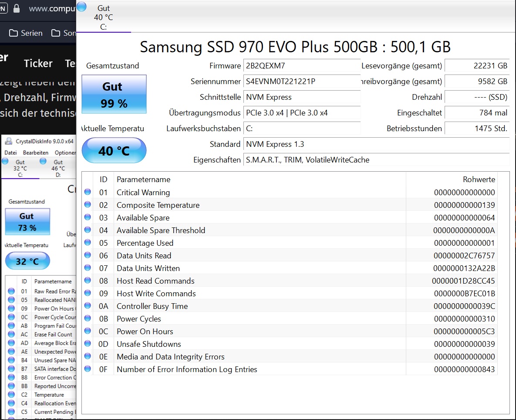Click the status dot for Power On Hours row 09
Image resolution: width=516 pixels, height=420 pixels.
11,308
